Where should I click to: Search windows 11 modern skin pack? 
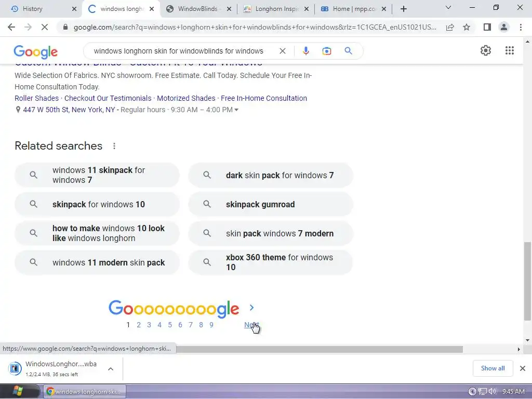pyautogui.click(x=97, y=262)
